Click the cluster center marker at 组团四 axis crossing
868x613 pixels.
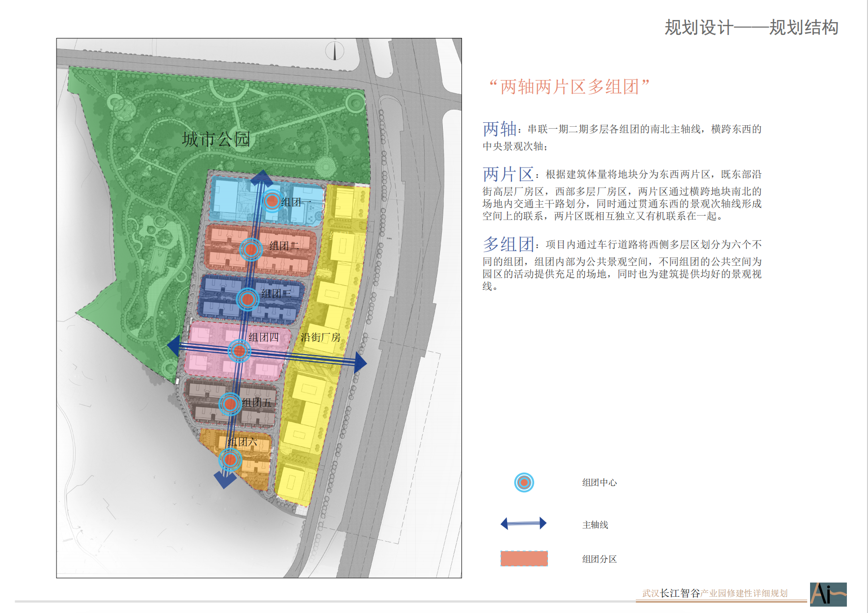(x=239, y=351)
